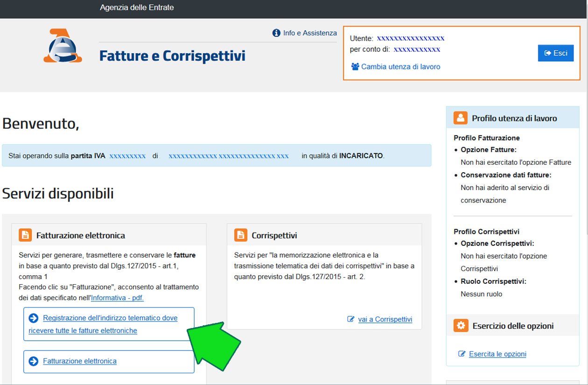Click the Benvenuto heading
The height and width of the screenshot is (385, 588).
(x=41, y=124)
